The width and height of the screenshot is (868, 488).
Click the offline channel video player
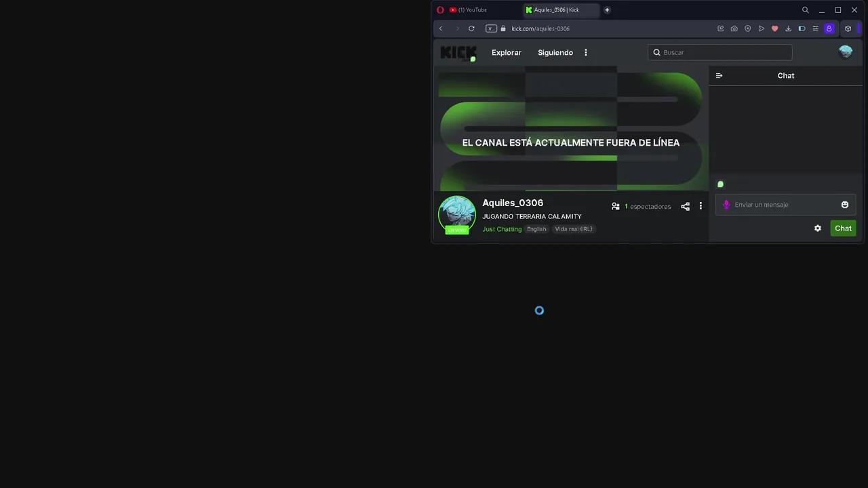pyautogui.click(x=571, y=129)
